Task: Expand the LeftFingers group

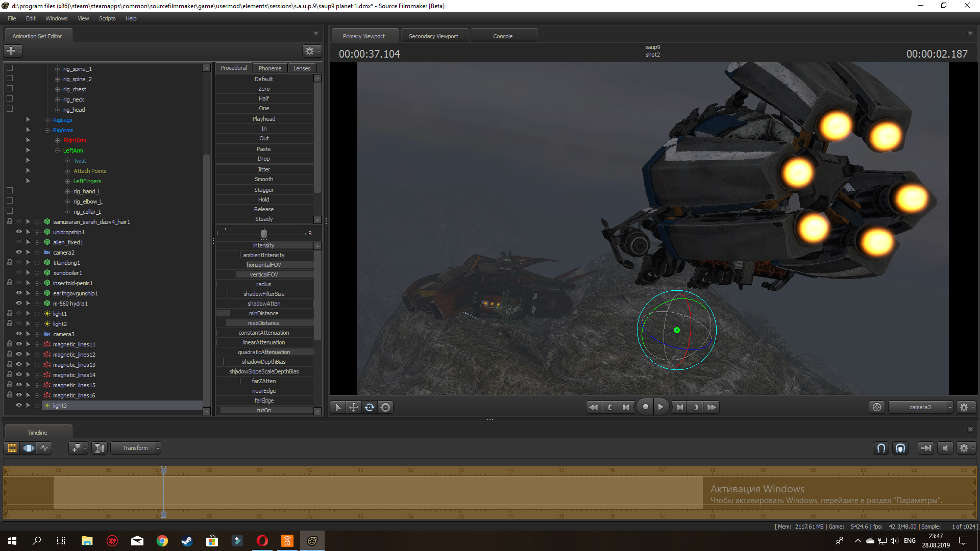Action: (x=67, y=181)
